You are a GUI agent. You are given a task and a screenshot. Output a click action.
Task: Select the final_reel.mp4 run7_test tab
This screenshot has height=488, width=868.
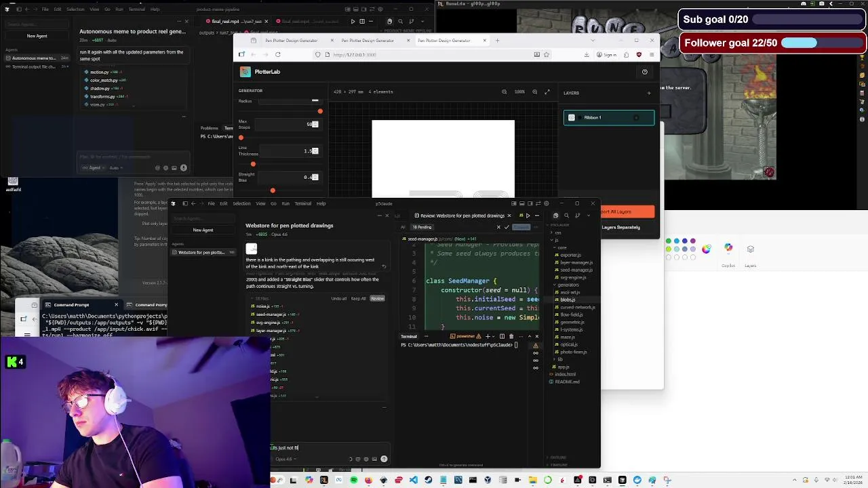click(236, 21)
